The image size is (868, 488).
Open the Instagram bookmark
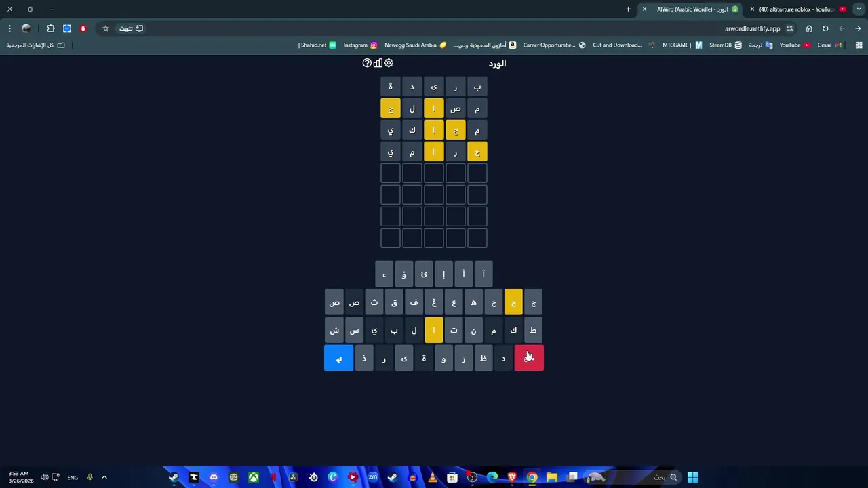(360, 45)
